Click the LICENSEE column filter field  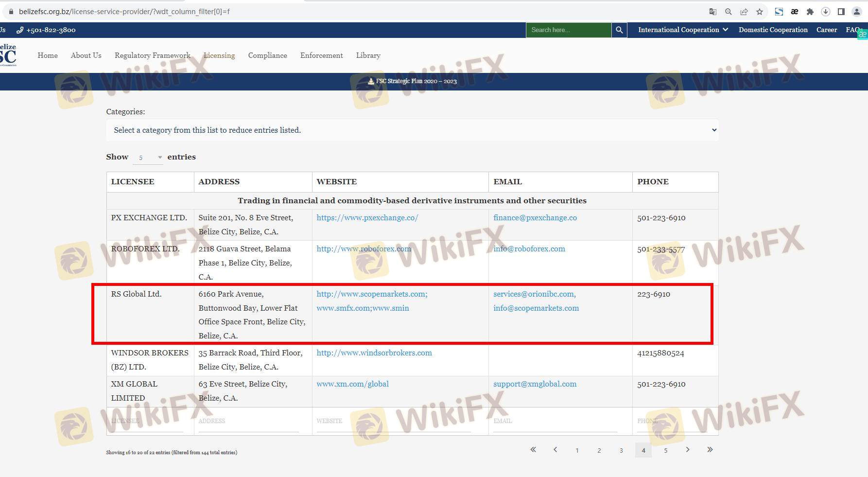coord(147,421)
